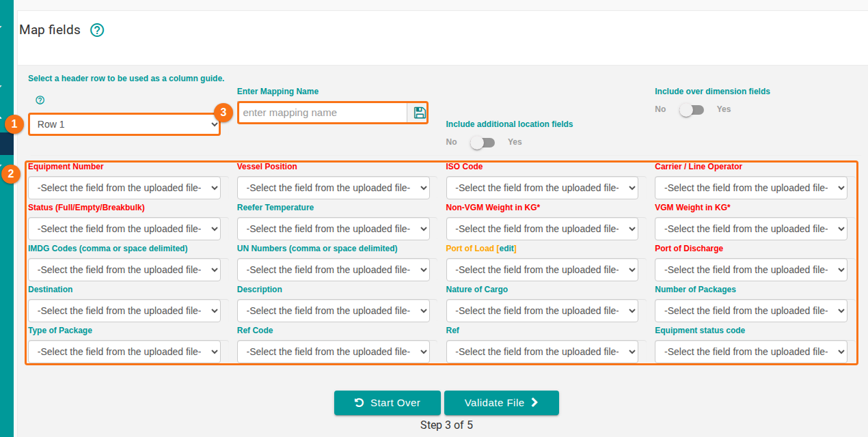Click the 'Yes' label for over dimension fields
The height and width of the screenshot is (437, 868).
tap(724, 109)
